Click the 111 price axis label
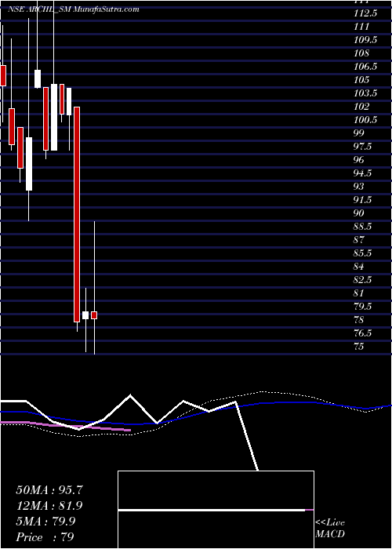Screen dimensions: 392x549 click(x=361, y=27)
